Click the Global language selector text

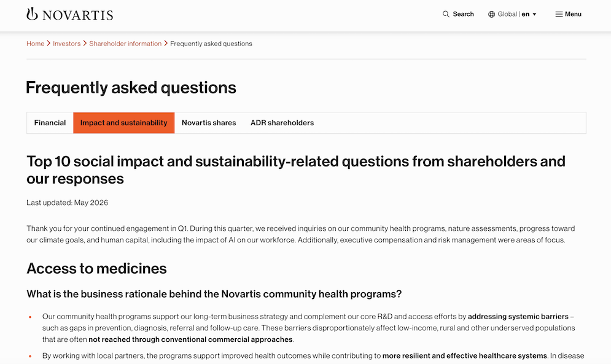pyautogui.click(x=507, y=14)
